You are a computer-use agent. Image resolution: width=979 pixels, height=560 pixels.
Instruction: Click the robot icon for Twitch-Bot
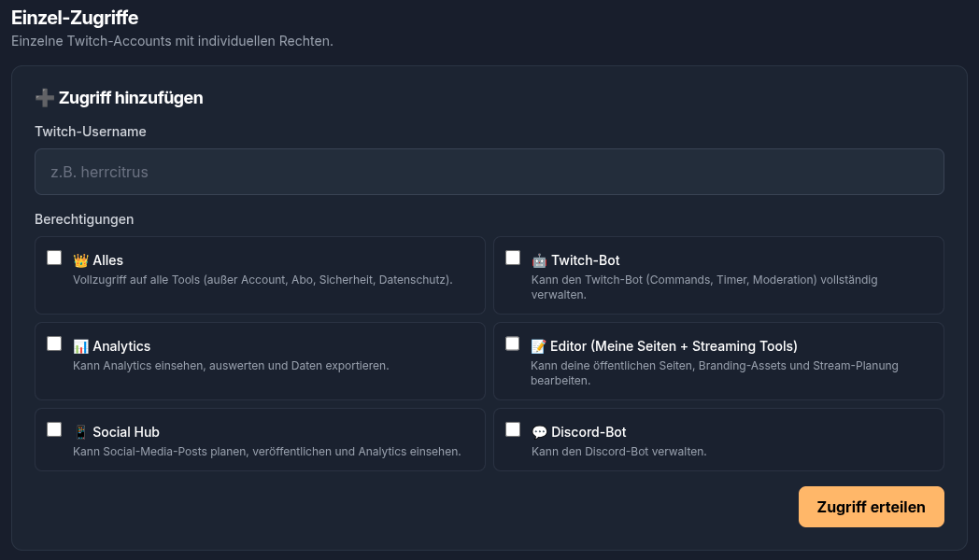pos(538,259)
